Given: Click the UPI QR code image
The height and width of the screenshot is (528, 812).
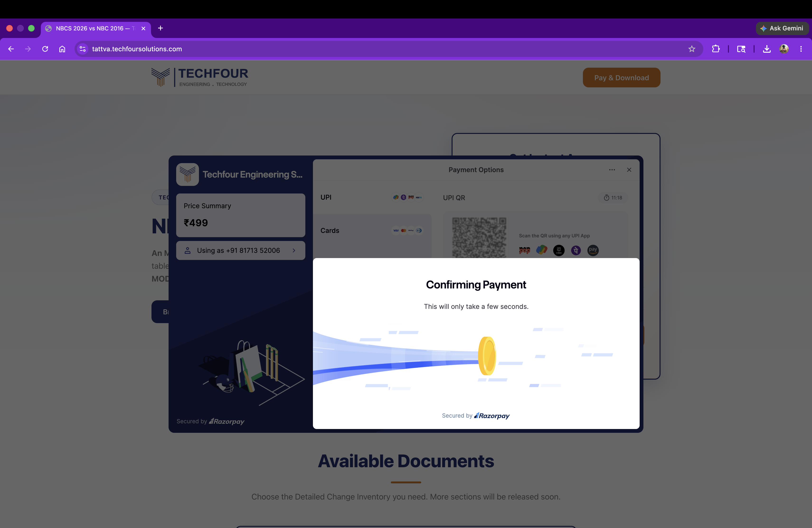Looking at the screenshot, I should [479, 237].
